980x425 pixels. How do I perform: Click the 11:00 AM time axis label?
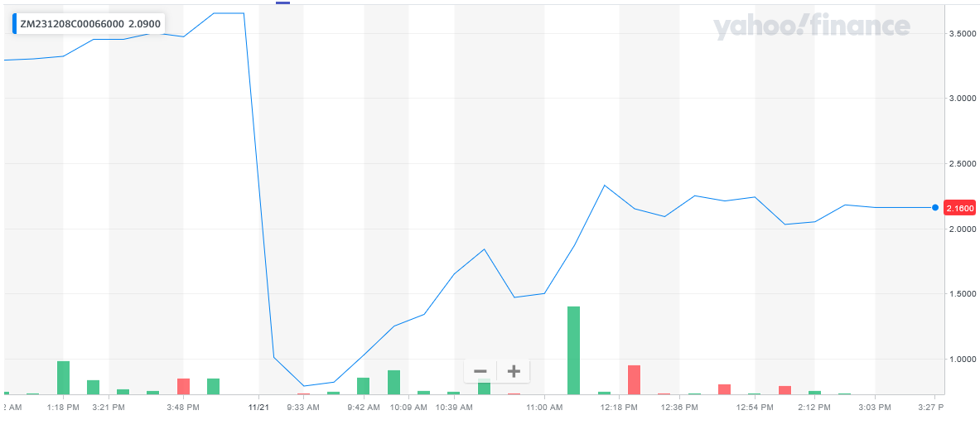[x=544, y=407]
